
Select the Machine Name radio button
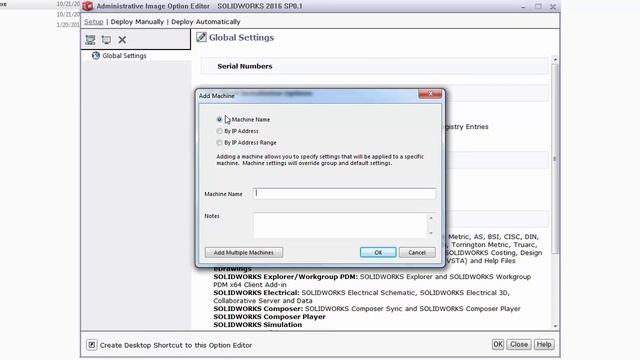220,120
